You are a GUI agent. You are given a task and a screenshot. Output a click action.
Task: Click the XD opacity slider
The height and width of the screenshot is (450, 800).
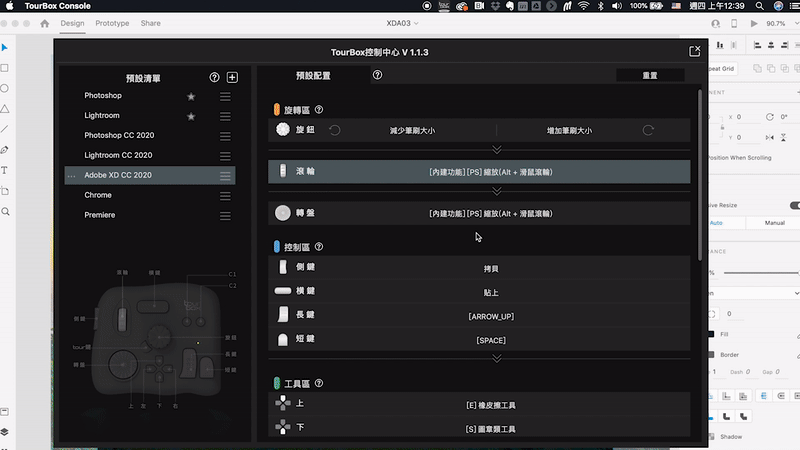pos(761,273)
